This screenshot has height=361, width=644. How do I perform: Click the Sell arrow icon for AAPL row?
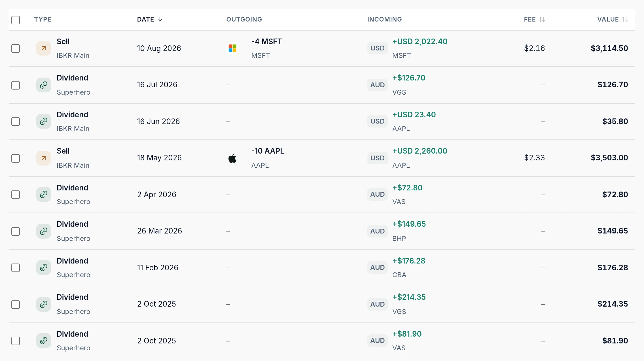point(44,158)
